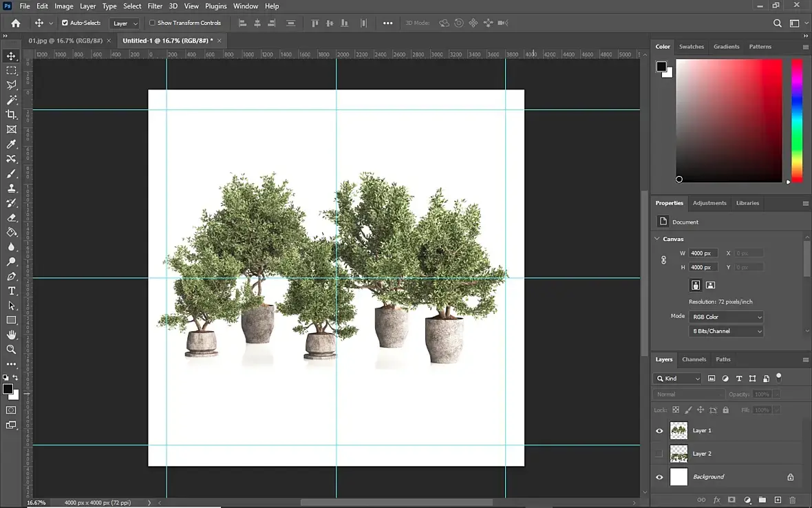812x508 pixels.
Task: Open the Filter menu
Action: 155,6
